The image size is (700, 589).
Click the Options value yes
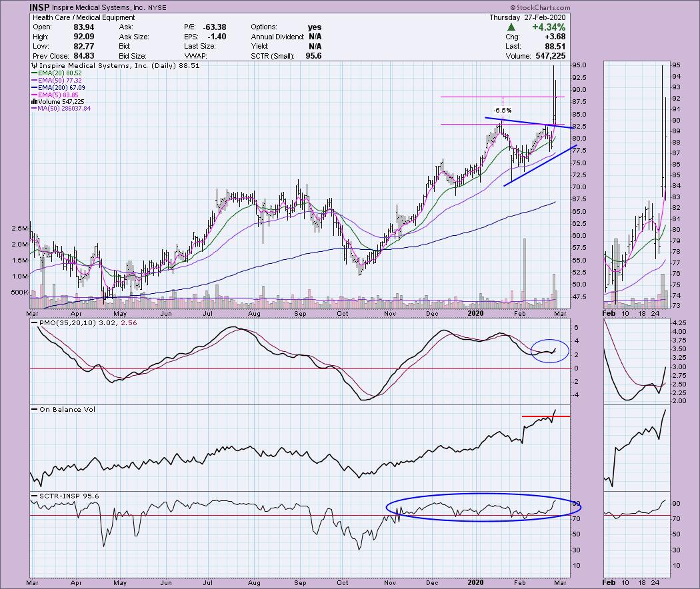pyautogui.click(x=315, y=27)
